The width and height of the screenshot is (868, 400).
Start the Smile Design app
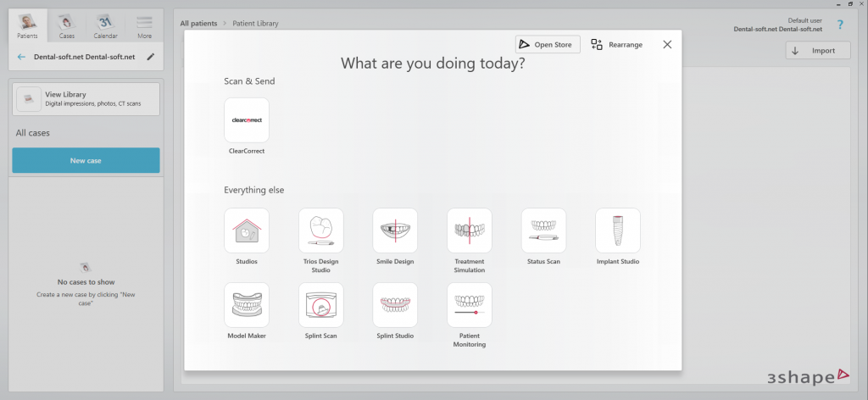tap(395, 231)
